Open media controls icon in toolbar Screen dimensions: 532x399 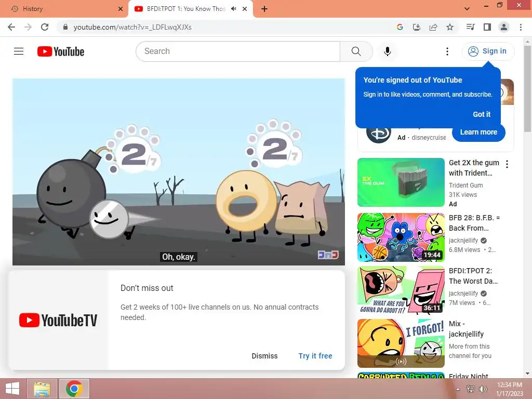[470, 27]
